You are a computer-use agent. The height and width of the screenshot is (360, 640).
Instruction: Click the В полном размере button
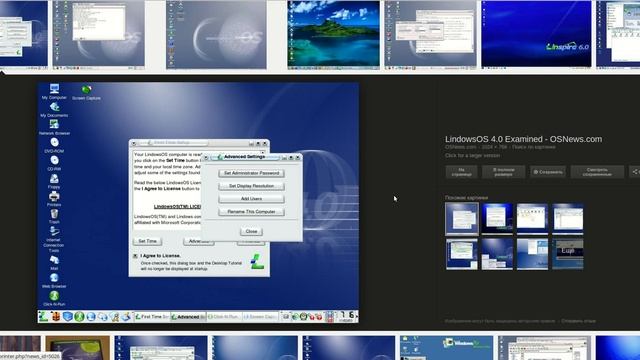(503, 172)
